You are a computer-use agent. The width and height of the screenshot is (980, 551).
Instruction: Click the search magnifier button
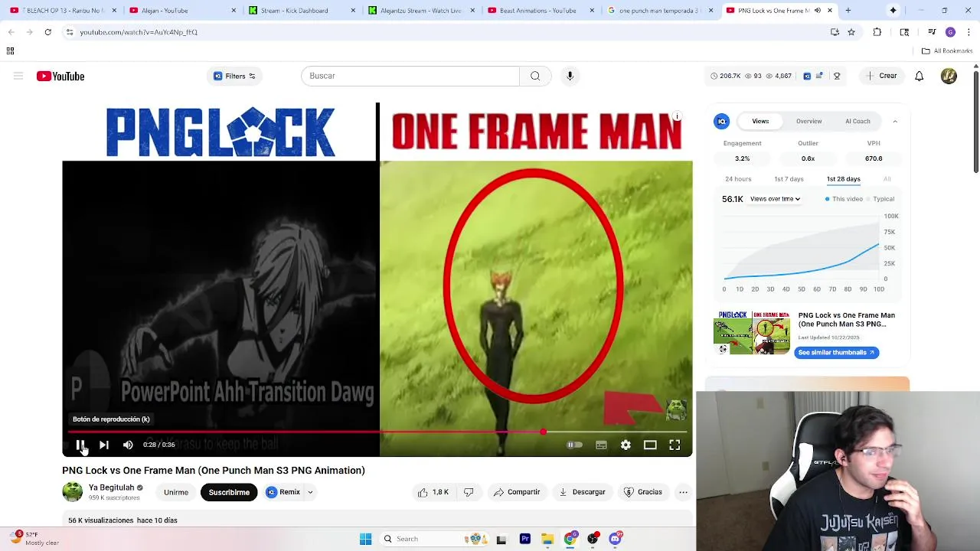click(535, 76)
